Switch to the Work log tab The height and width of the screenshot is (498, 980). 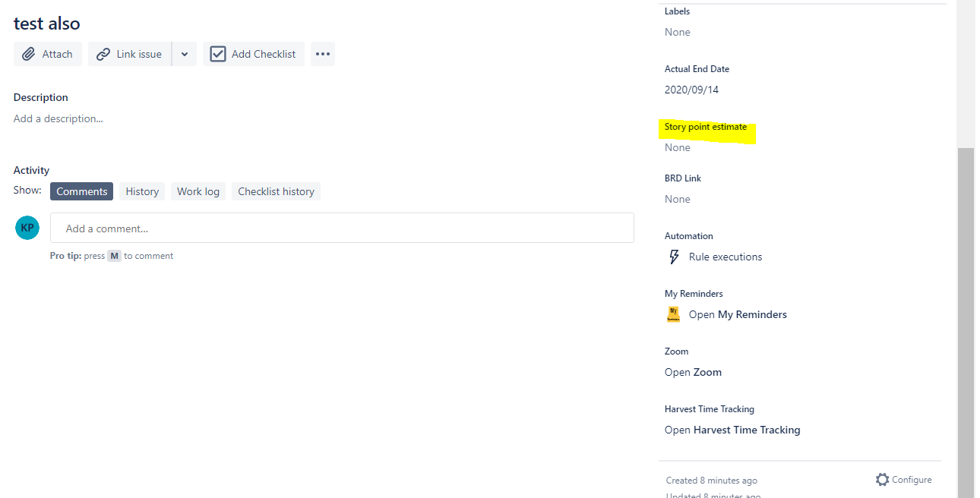198,191
